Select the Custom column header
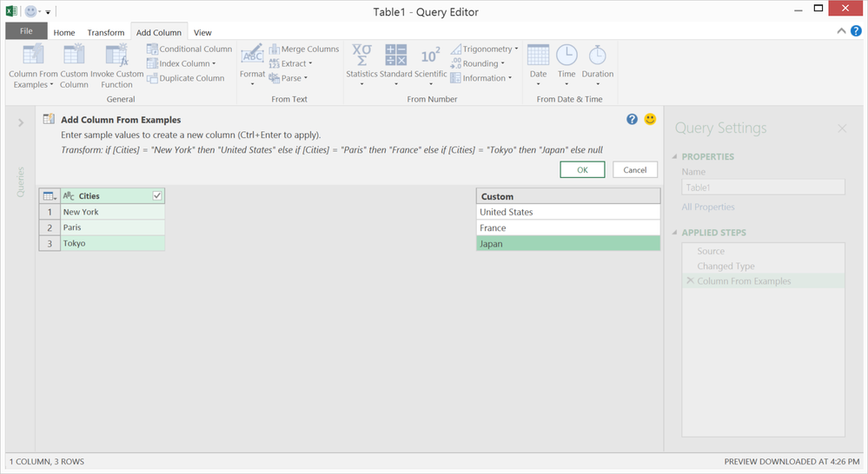The image size is (868, 474). (x=568, y=196)
